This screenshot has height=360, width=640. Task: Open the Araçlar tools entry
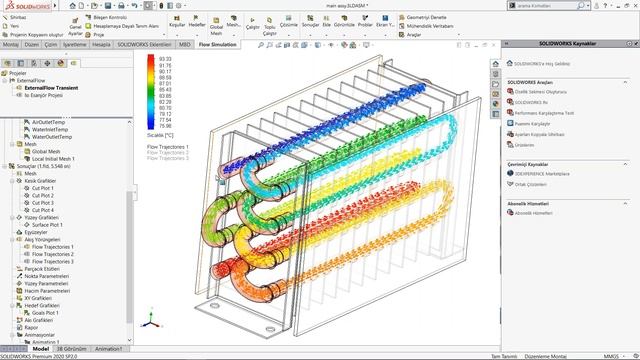(x=410, y=35)
